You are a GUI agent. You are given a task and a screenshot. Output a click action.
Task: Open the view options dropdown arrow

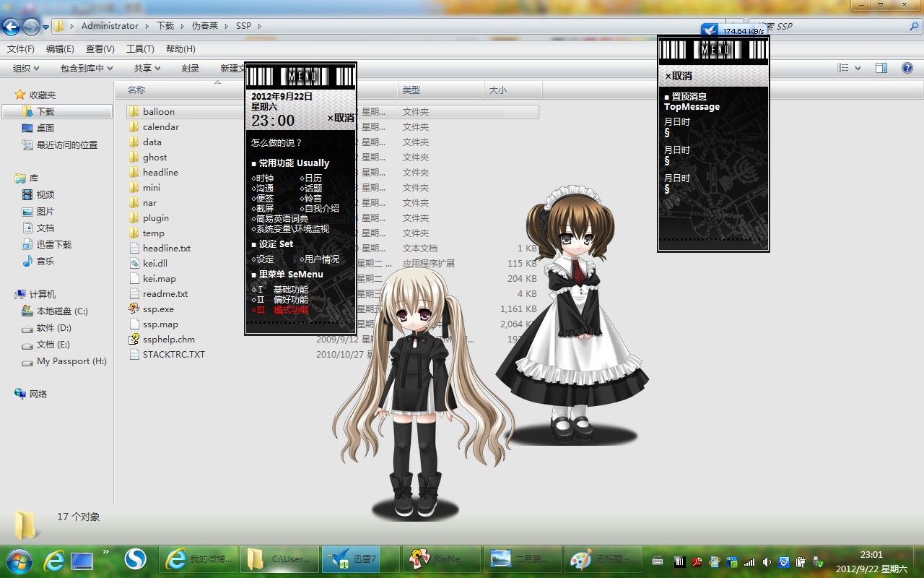click(x=858, y=68)
